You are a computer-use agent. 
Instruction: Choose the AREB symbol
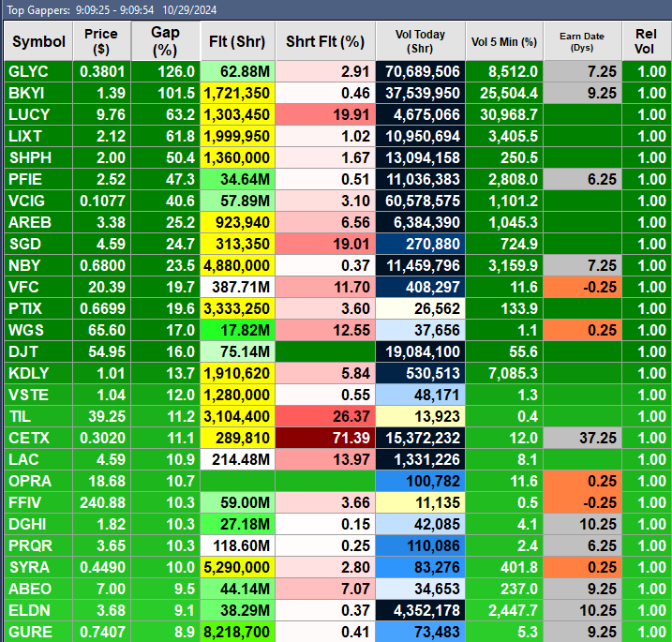(x=38, y=222)
